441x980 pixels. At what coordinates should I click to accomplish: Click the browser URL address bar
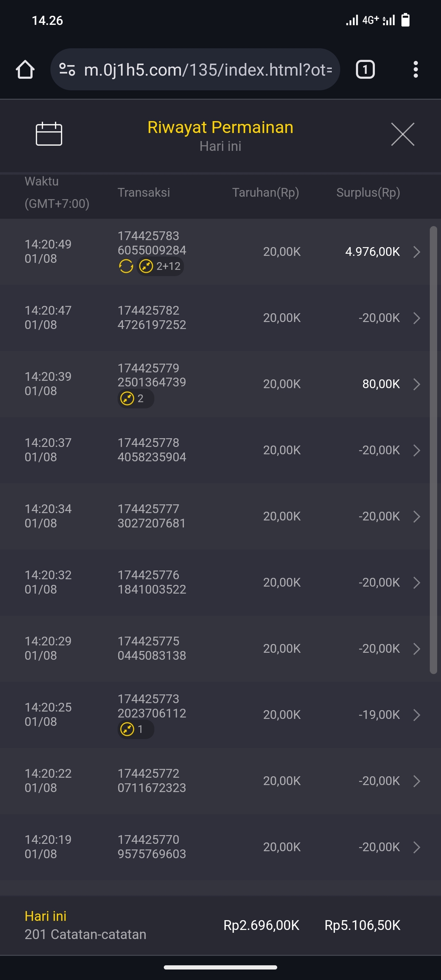(x=207, y=70)
